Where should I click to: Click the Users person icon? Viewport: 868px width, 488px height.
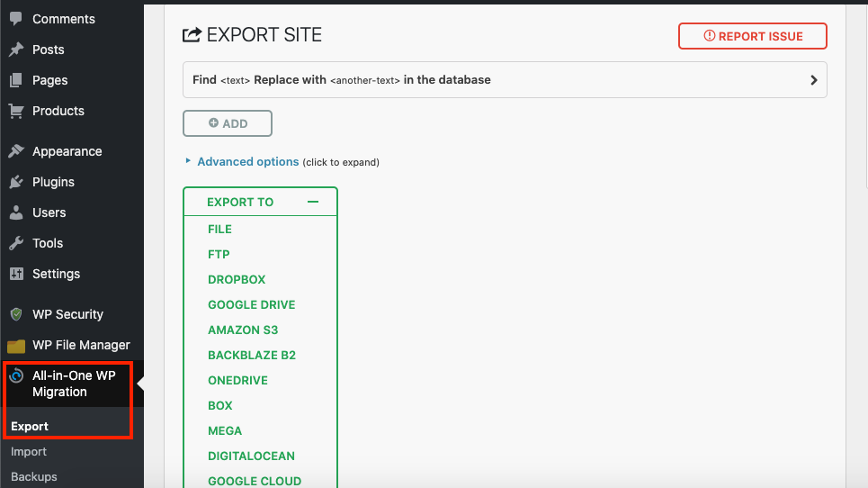pos(16,212)
